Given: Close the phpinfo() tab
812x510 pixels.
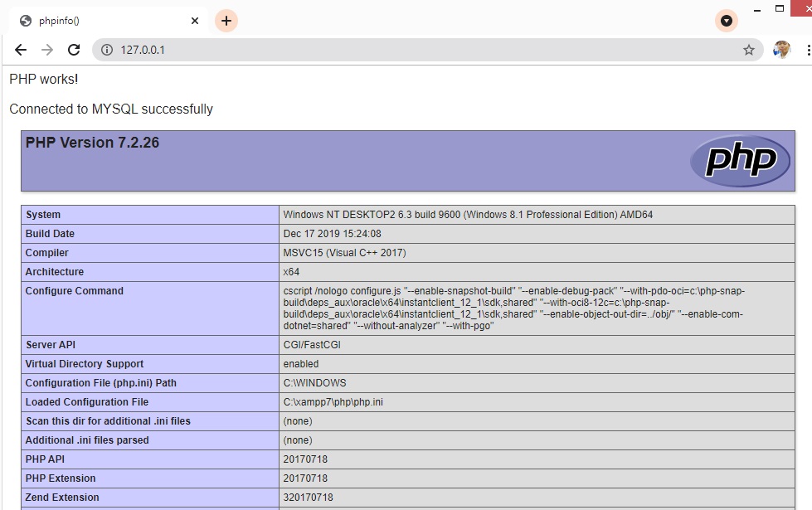Looking at the screenshot, I should click(x=195, y=21).
